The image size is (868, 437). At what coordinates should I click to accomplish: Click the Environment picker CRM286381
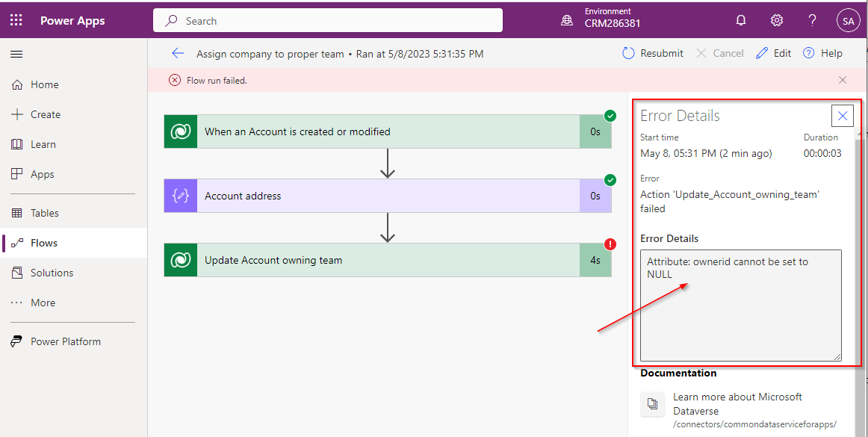tap(602, 21)
